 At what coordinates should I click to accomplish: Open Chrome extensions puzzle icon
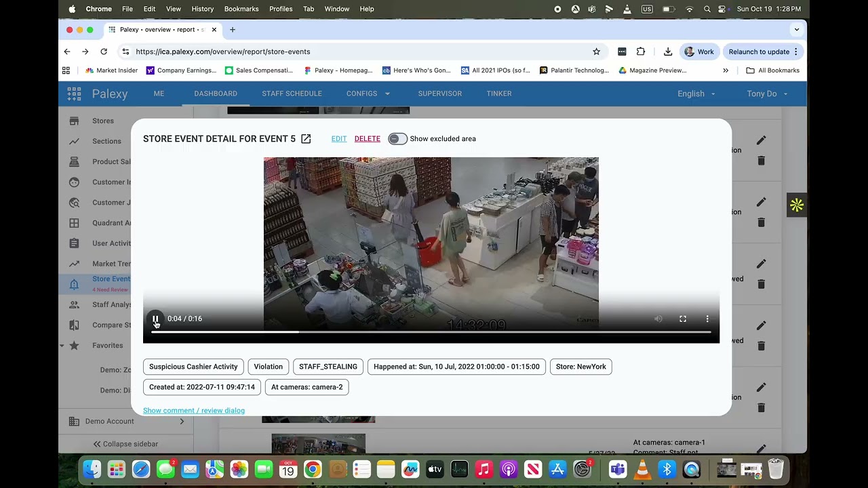click(x=641, y=52)
